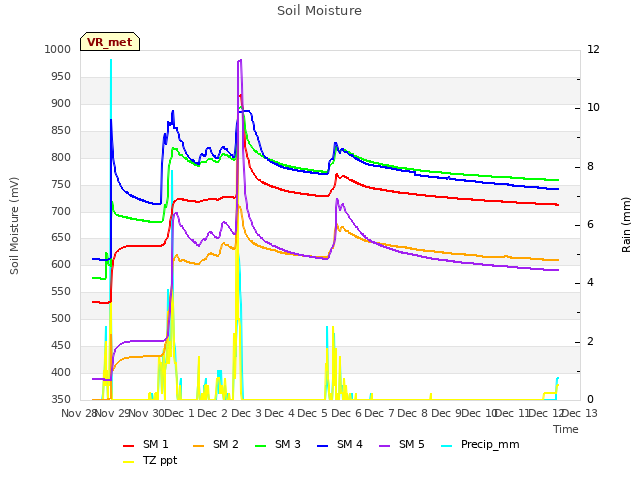Click the 350 tick on left axis
Screen dimensions: 640x480
coord(61,399)
